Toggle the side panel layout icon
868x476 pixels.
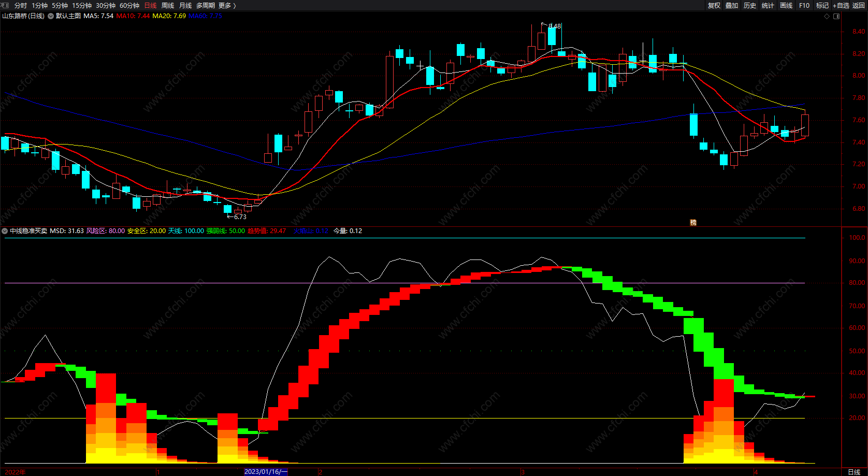click(836, 17)
